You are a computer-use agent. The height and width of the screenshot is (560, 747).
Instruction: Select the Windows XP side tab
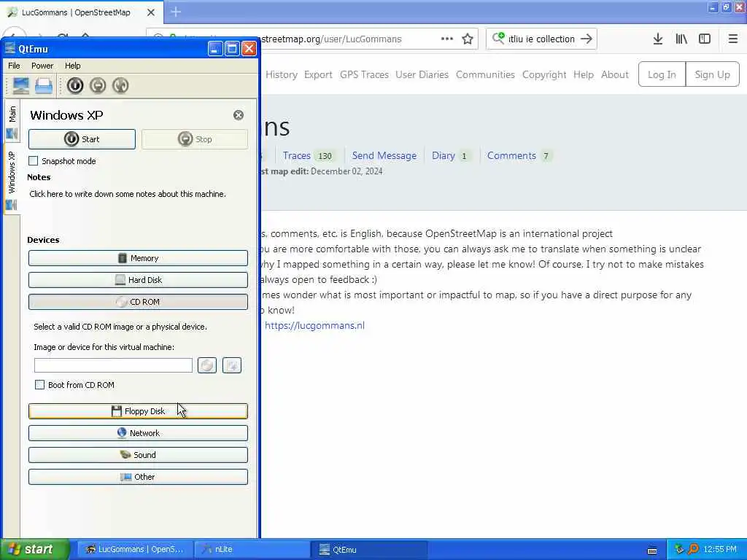12,180
